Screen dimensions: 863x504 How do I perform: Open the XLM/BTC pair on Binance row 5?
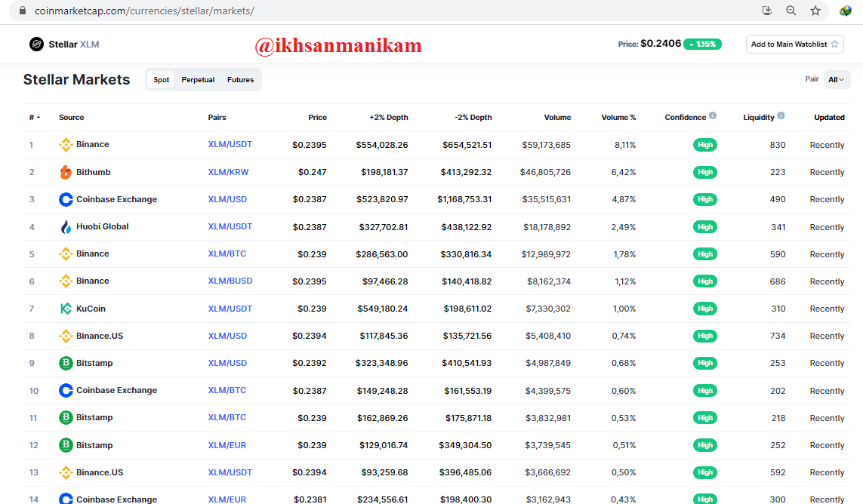227,254
